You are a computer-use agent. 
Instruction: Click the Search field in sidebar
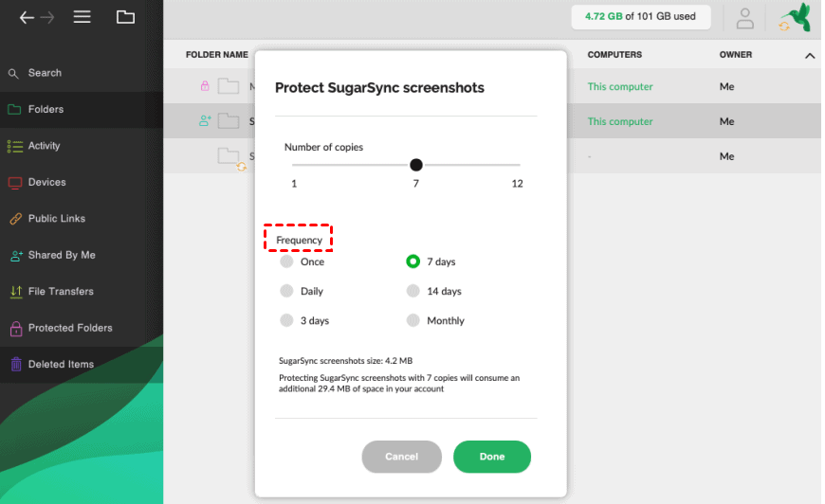[45, 73]
